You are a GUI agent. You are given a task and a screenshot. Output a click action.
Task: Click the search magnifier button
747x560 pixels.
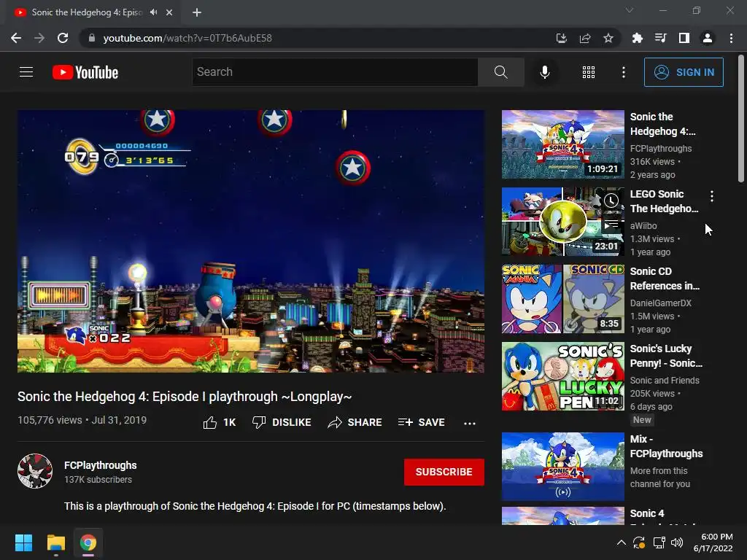(500, 72)
